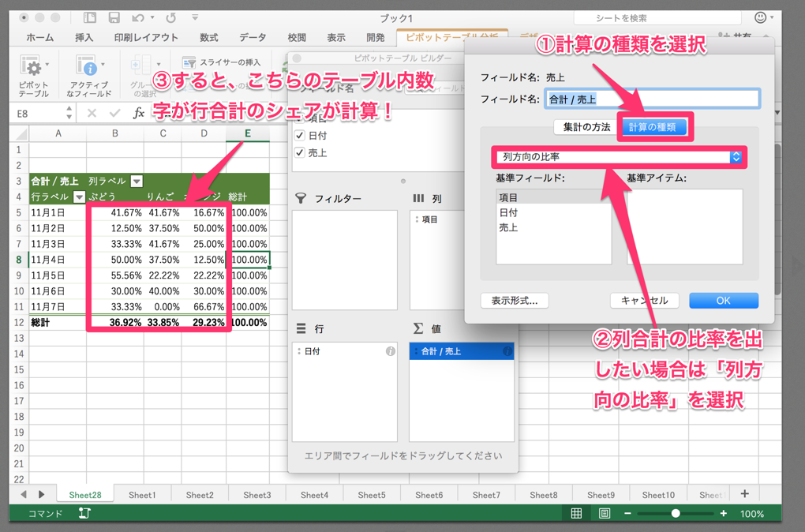Click the select-all corner of the grid
Screen dimensions: 805x532
(x=20, y=134)
